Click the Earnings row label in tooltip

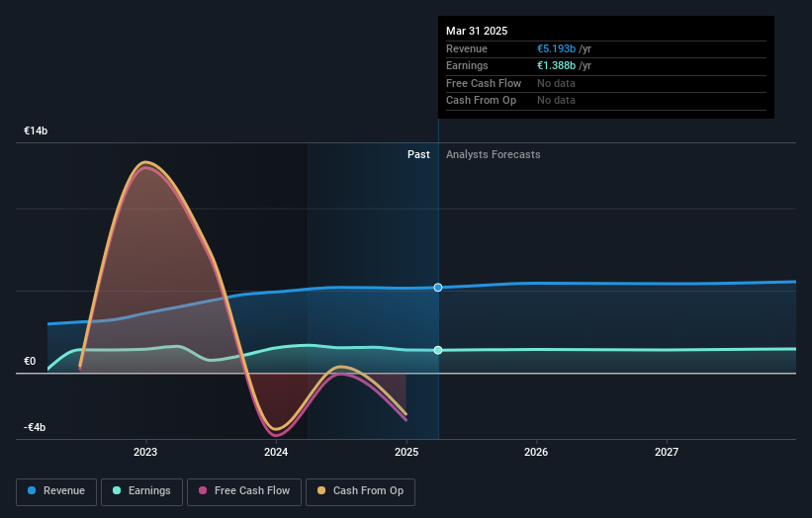point(467,65)
